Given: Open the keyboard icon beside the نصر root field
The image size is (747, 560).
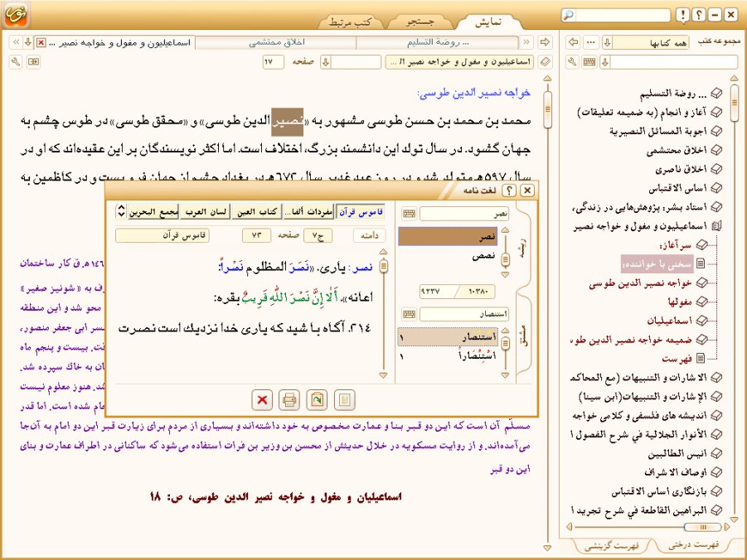Looking at the screenshot, I should 409,214.
